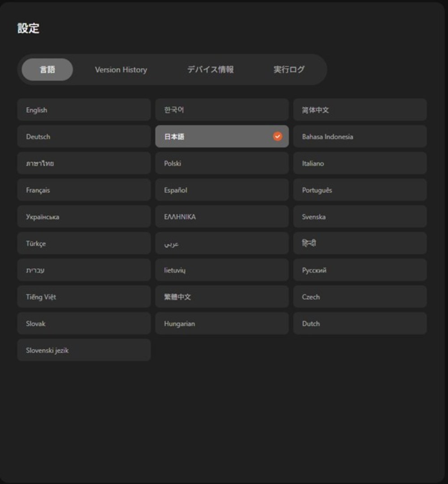Image resolution: width=448 pixels, height=484 pixels.
Task: Choose Svenska language
Action: point(360,217)
